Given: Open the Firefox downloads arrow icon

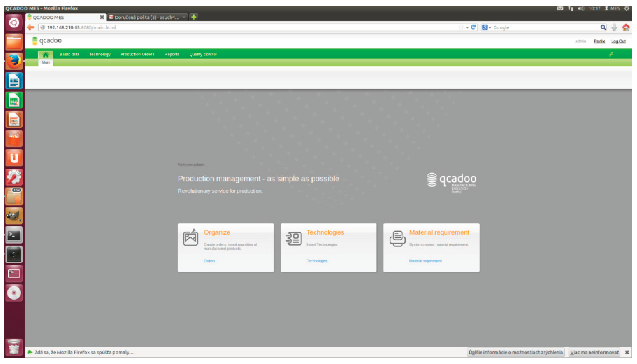Looking at the screenshot, I should 614,28.
